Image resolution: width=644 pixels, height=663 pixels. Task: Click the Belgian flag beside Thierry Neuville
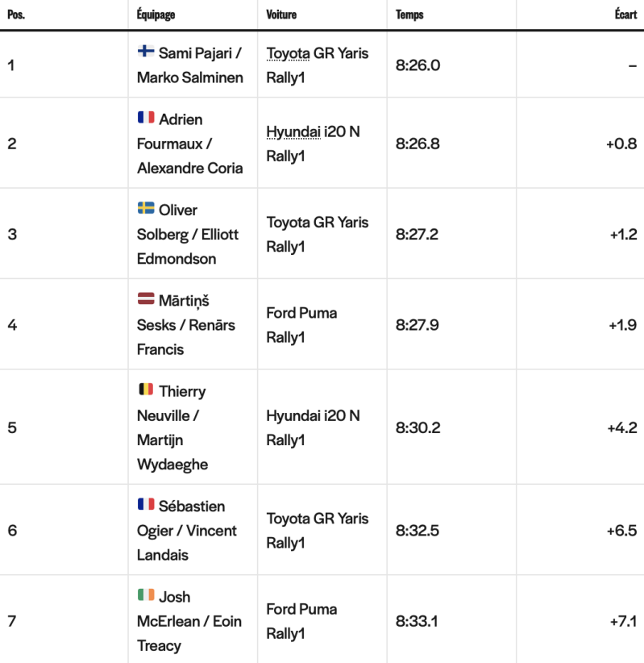(146, 389)
